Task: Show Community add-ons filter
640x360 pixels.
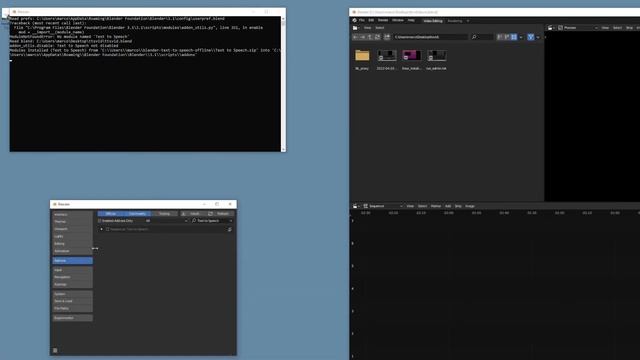Action: point(138,213)
